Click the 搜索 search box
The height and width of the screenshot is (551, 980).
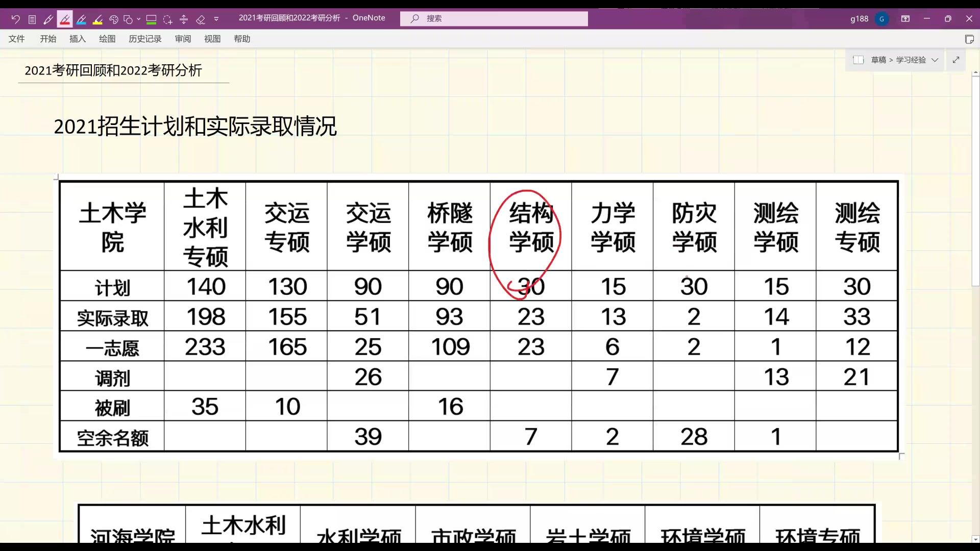494,18
